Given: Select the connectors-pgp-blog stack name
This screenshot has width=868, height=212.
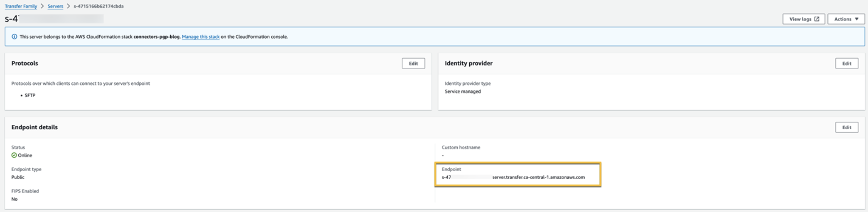Looking at the screenshot, I should click(157, 37).
